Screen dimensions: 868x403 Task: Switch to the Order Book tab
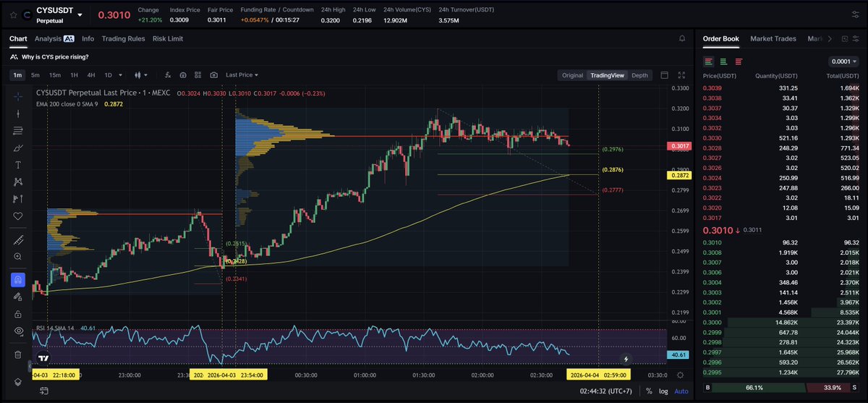point(721,38)
